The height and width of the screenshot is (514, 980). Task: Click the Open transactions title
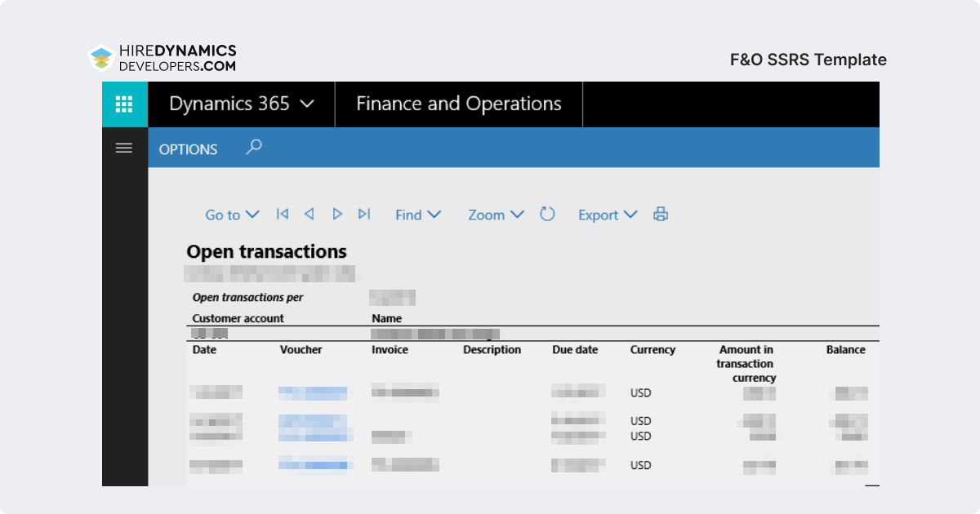tap(266, 251)
